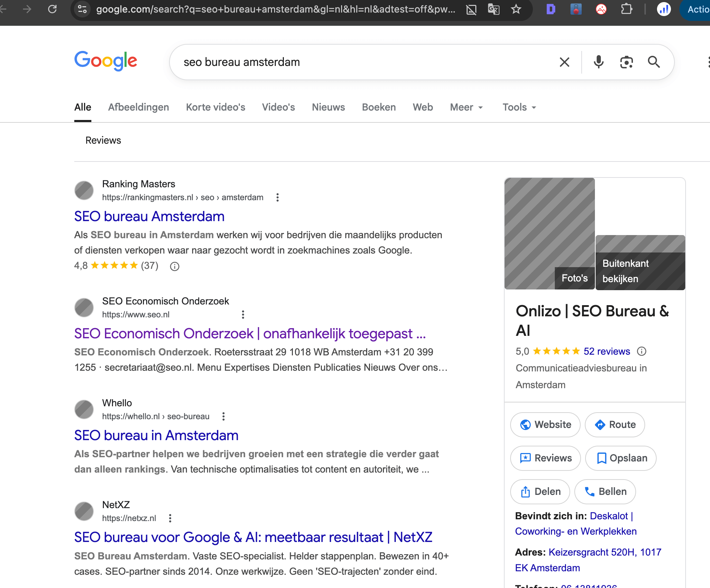The height and width of the screenshot is (588, 710).
Task: Clear the search query with the X icon
Action: [x=565, y=62]
